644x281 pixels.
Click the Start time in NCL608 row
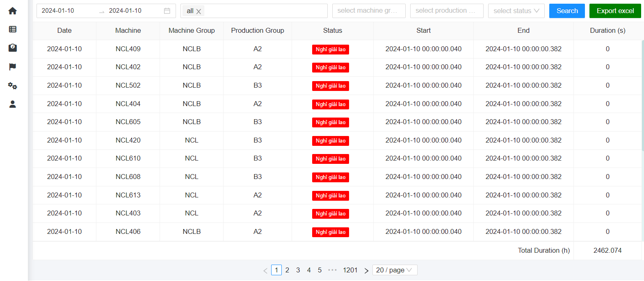[x=424, y=177]
